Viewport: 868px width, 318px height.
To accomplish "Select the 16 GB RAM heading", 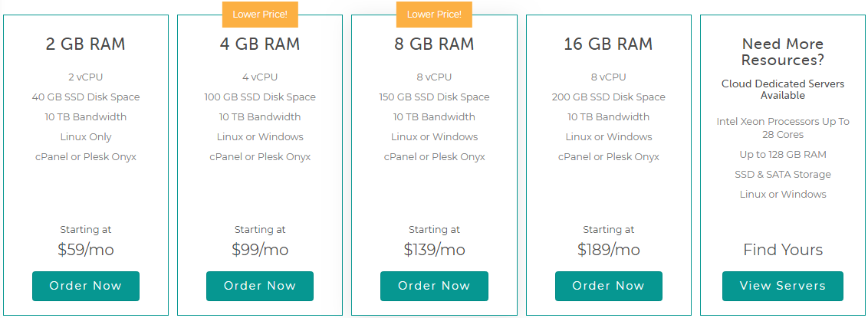I will (x=608, y=44).
